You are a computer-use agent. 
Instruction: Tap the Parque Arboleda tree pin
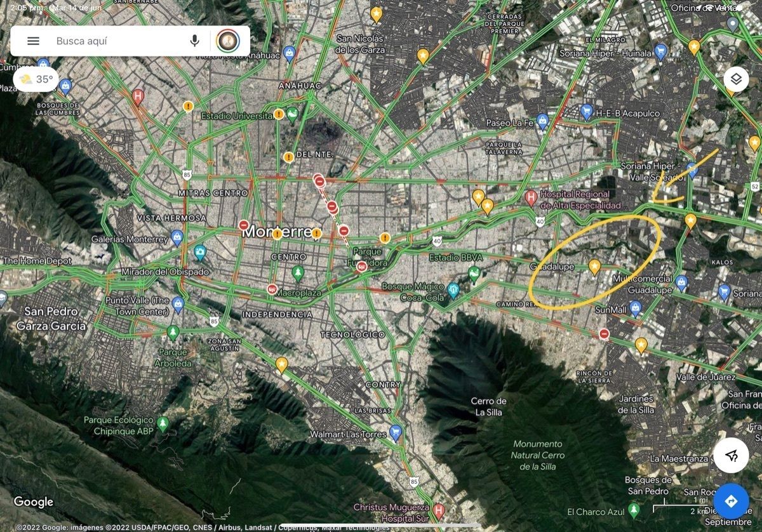tap(173, 332)
